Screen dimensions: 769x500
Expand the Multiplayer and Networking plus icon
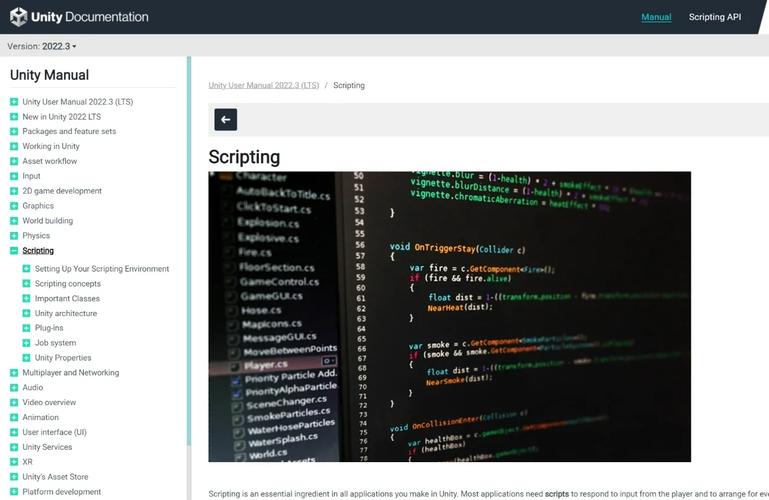(x=14, y=373)
